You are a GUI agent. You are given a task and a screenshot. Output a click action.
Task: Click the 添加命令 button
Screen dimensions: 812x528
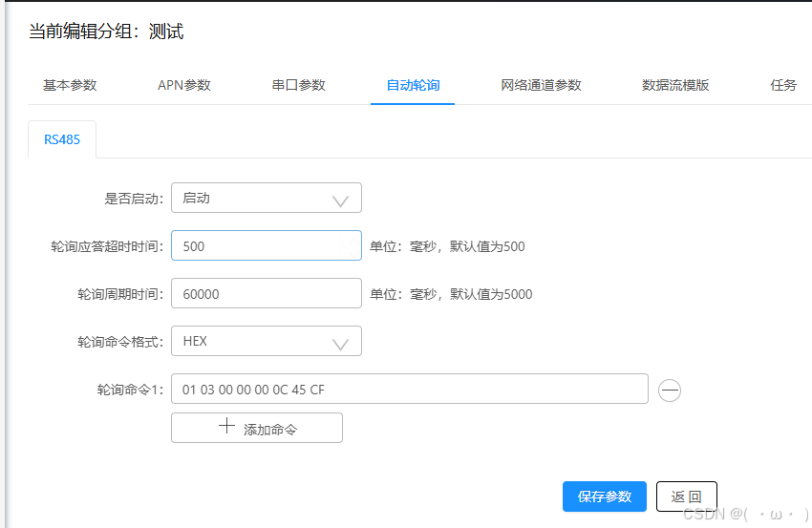click(x=257, y=428)
